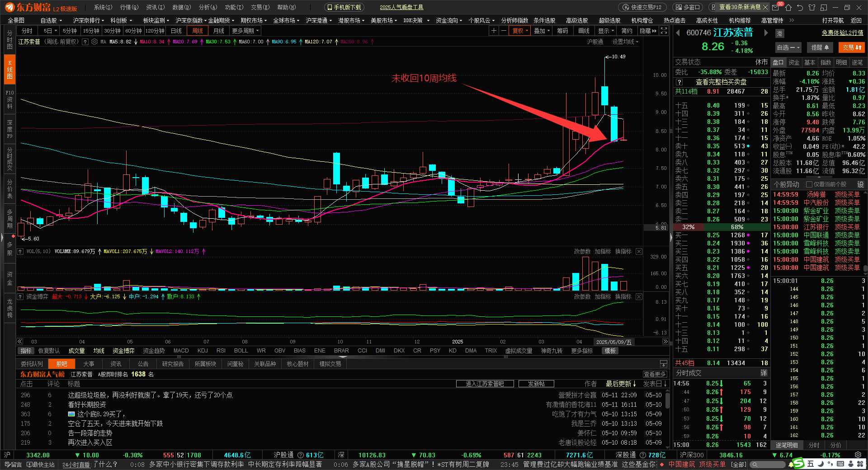This screenshot has height=470, width=868.
Task: Click the home arrow icon in title bar
Action: (x=788, y=7)
